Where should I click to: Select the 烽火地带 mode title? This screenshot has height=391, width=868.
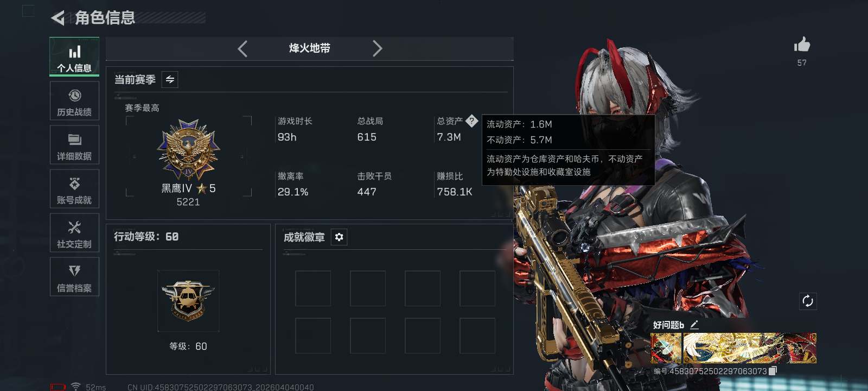310,48
